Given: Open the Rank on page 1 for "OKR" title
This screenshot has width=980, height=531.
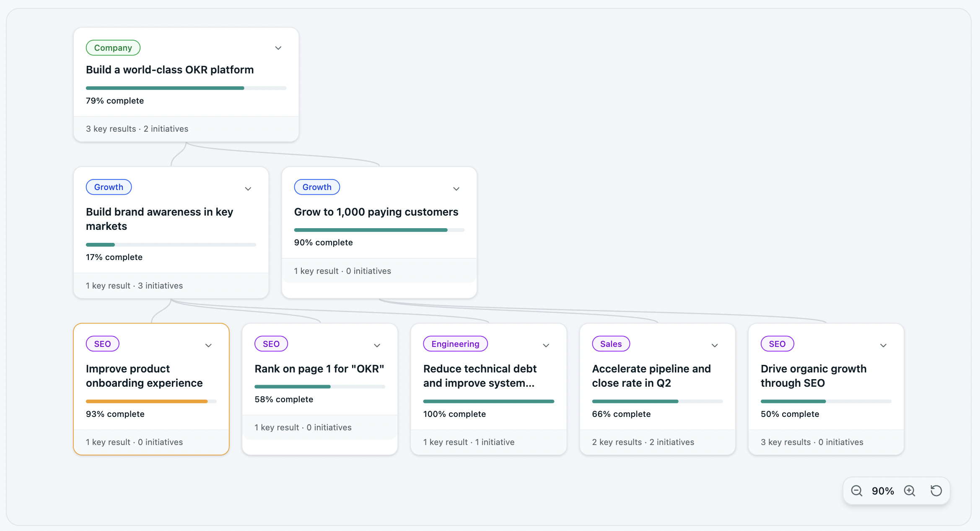Looking at the screenshot, I should [319, 369].
